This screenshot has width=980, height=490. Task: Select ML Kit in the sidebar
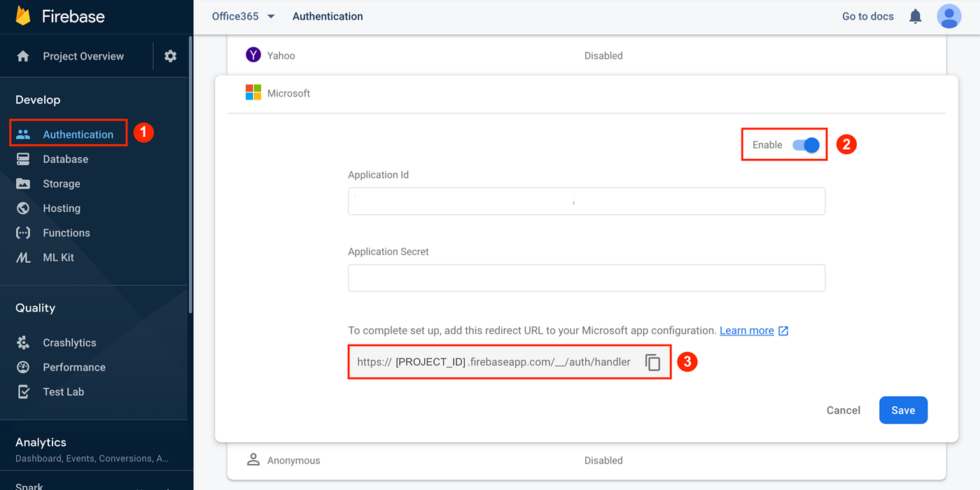pos(57,257)
